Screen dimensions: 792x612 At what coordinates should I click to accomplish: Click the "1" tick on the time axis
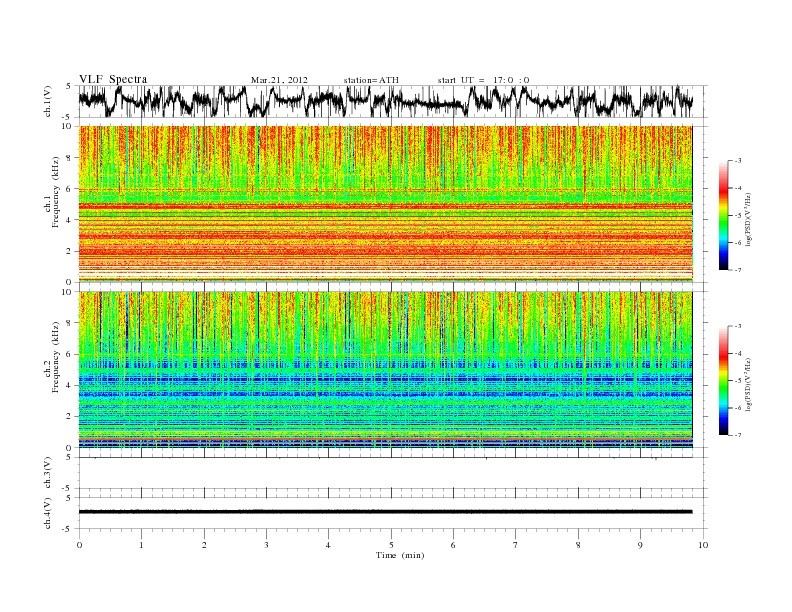[141, 545]
